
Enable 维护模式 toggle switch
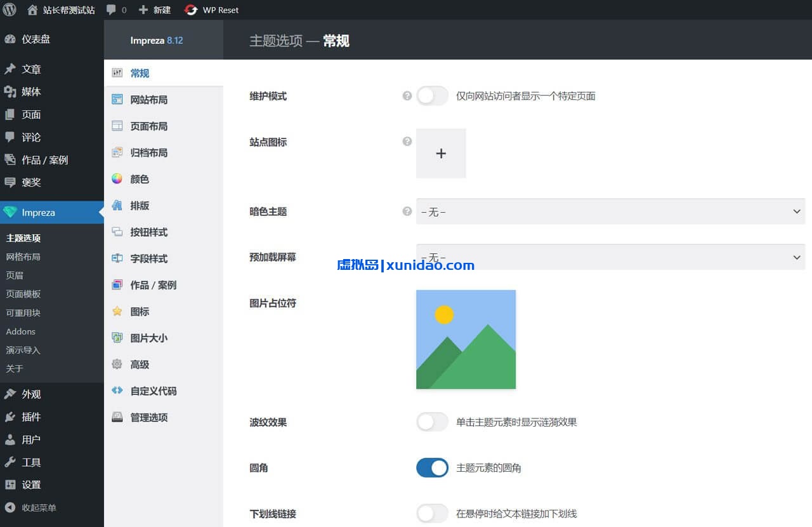pos(432,96)
